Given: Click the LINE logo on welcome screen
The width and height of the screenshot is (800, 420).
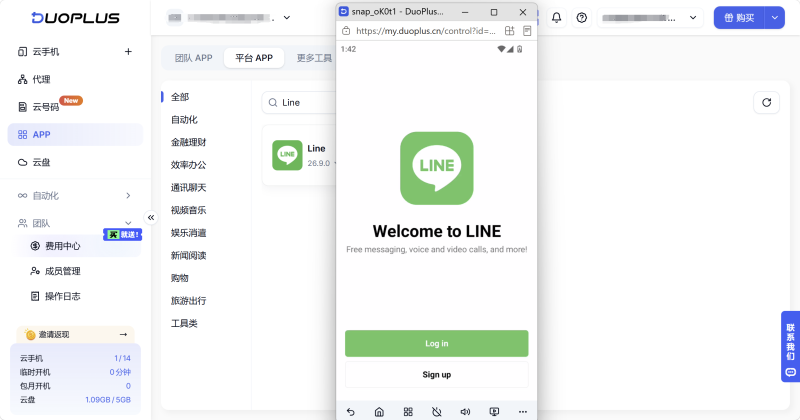Looking at the screenshot, I should pos(437,168).
